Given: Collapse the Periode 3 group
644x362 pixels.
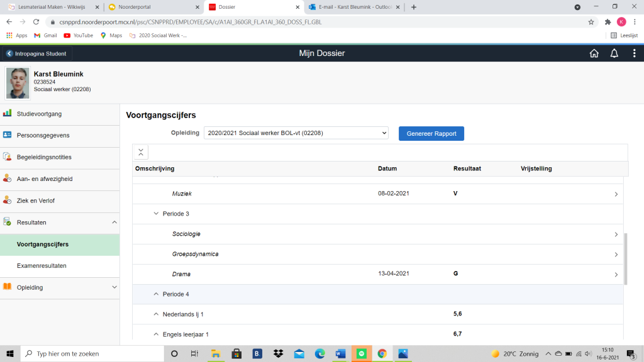Looking at the screenshot, I should click(x=156, y=214).
